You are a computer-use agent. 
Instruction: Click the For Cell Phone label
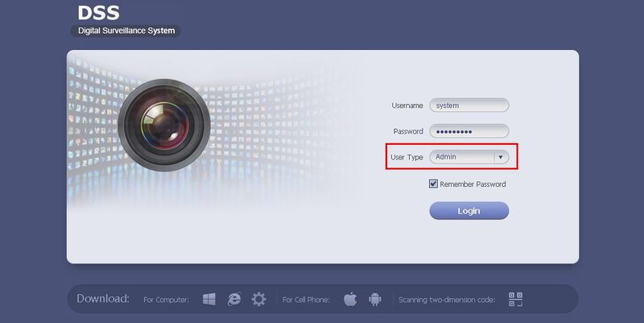pyautogui.click(x=306, y=300)
